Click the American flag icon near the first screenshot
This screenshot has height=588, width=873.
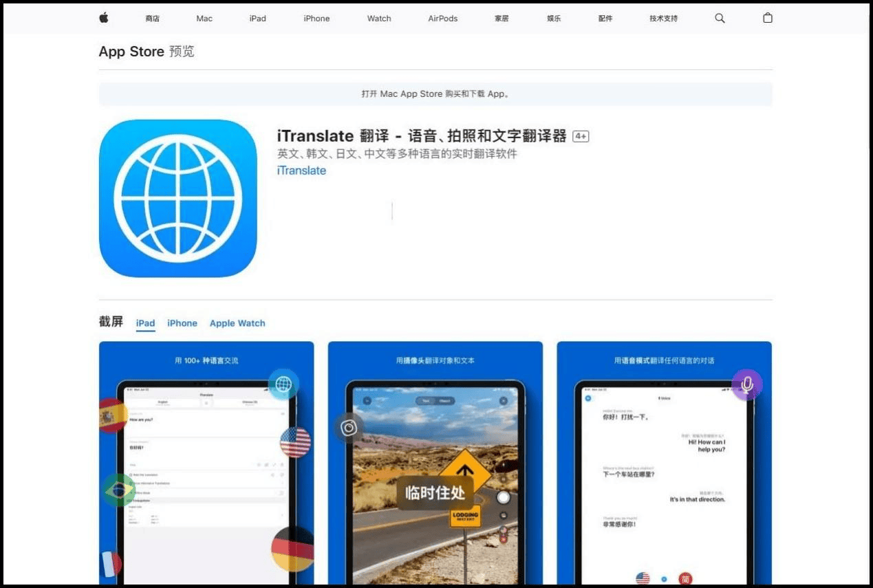(x=295, y=444)
